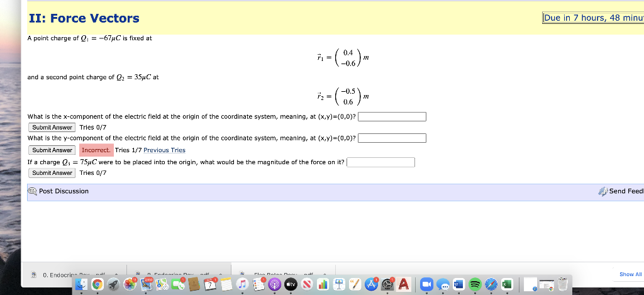644x295 pixels.
Task: Open Previous Tries link
Action: pos(164,150)
